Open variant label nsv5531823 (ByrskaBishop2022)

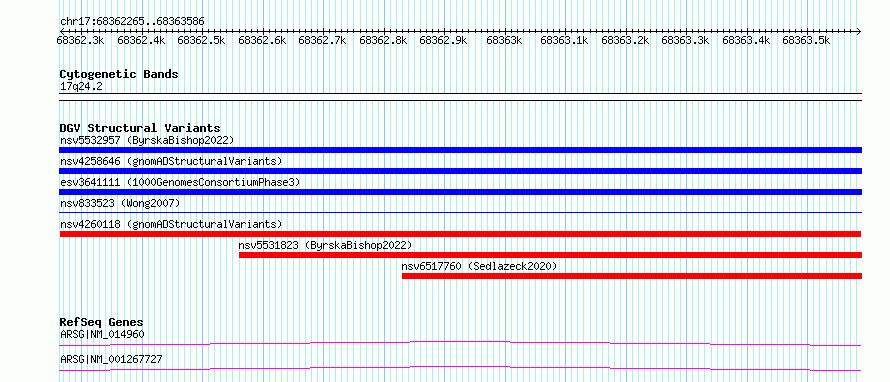(325, 245)
